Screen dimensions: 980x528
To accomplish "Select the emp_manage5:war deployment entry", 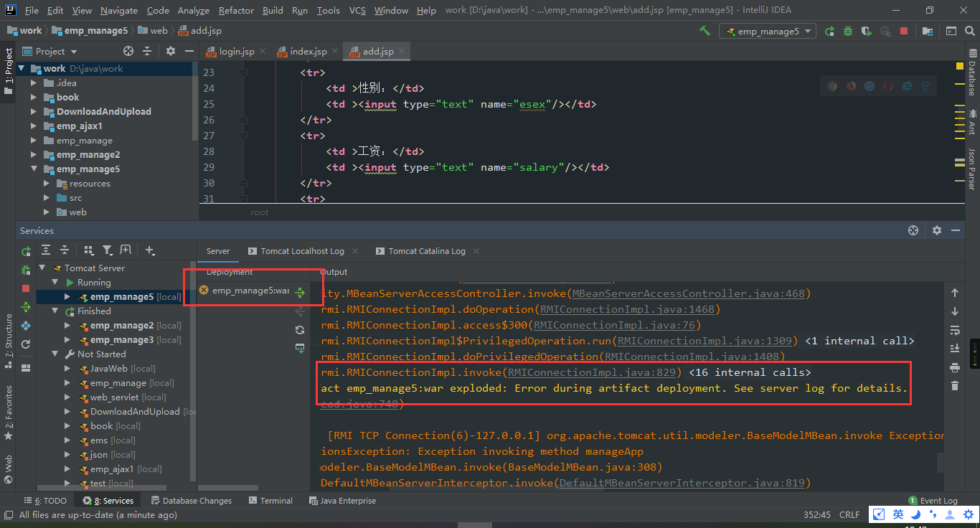I will tap(244, 291).
